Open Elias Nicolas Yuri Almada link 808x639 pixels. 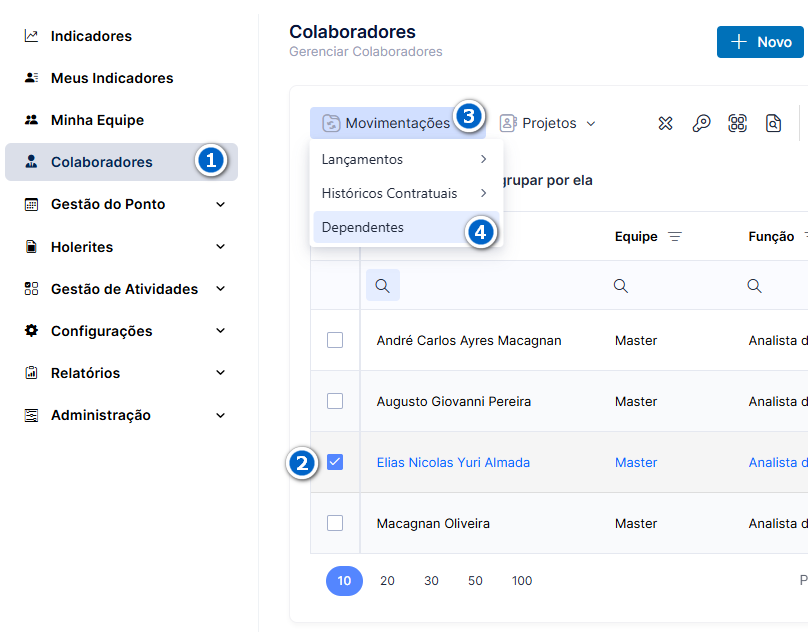tap(453, 462)
